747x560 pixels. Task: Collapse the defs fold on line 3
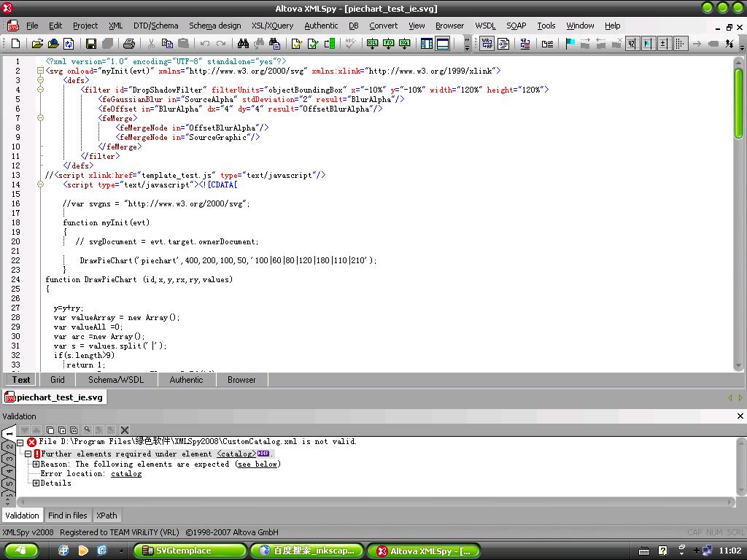point(41,80)
